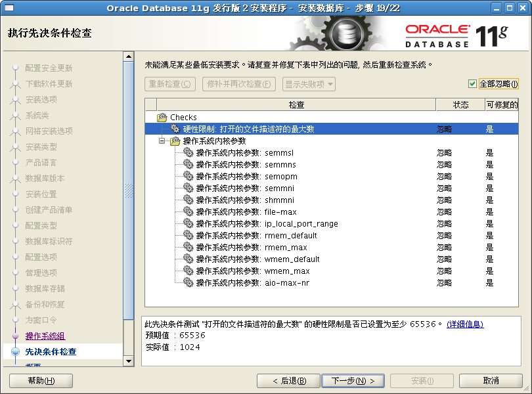This screenshot has height=394, width=532.
Task: Click the gear icon beside ip_local_port_range
Action: [188, 223]
